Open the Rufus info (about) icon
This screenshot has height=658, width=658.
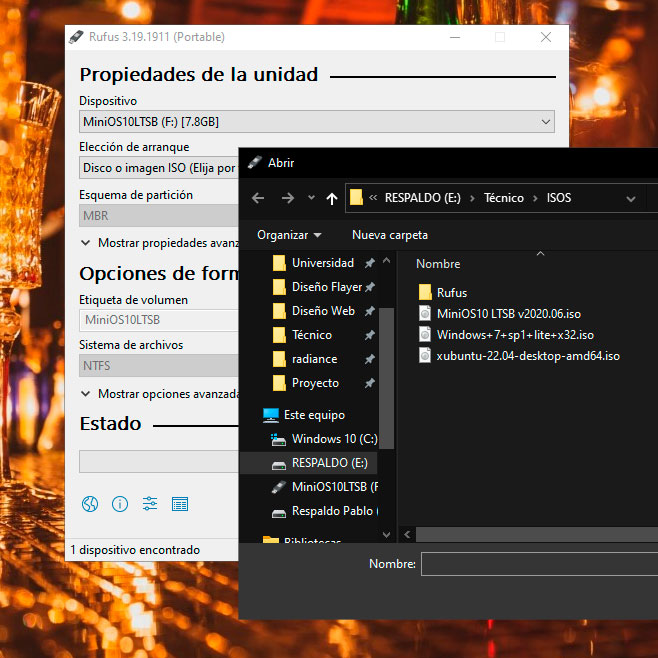[120, 504]
